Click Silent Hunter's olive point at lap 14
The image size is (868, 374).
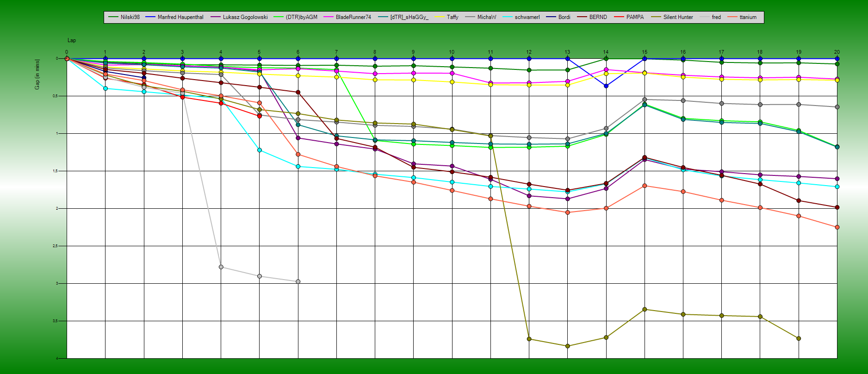pos(606,337)
